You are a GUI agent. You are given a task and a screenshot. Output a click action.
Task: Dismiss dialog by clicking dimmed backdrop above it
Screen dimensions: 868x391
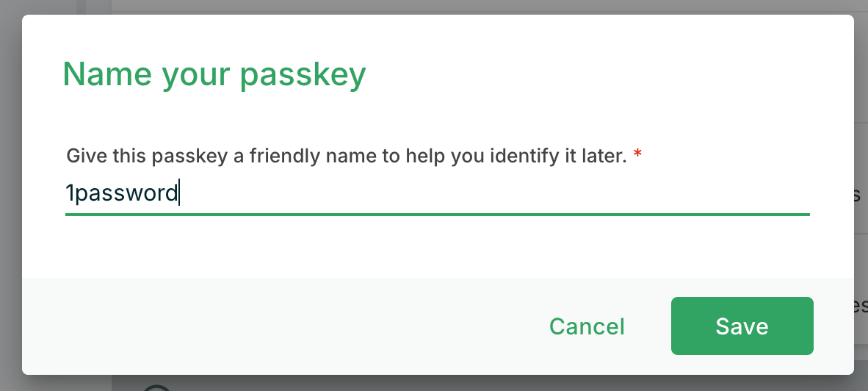(441, 6)
